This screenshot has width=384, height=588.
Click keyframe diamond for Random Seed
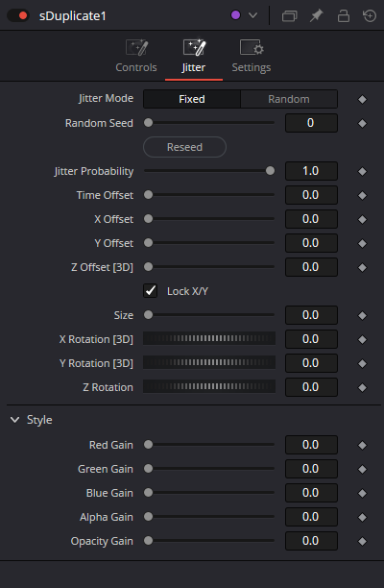pyautogui.click(x=362, y=123)
